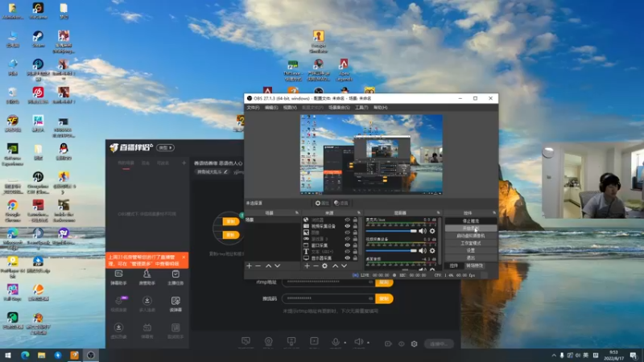Click the OBS preview canvas thumbnail
This screenshot has height=362, width=644.
point(371,154)
